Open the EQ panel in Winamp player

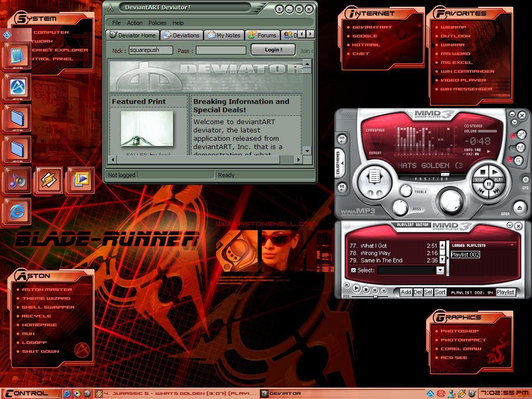(342, 188)
